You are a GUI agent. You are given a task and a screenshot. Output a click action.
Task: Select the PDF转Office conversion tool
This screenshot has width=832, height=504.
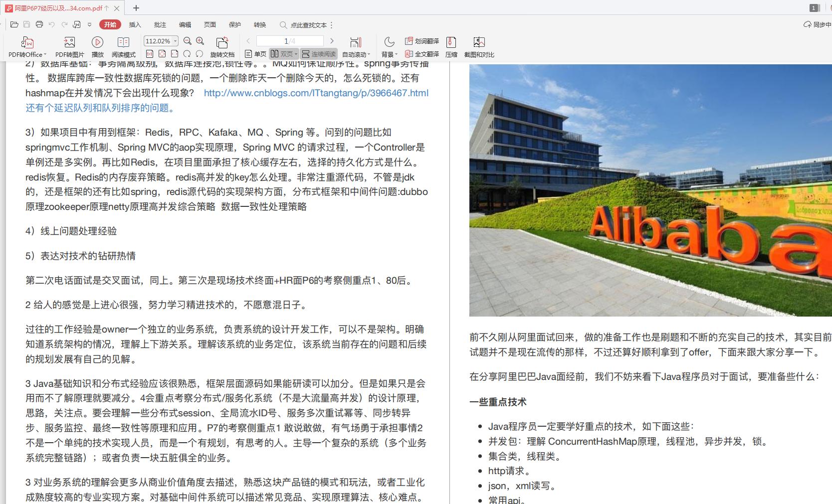point(27,46)
